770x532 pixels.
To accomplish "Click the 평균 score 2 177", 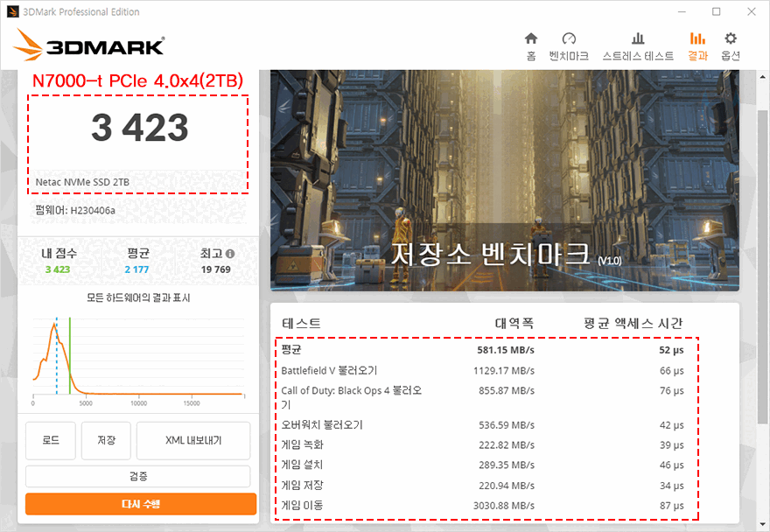I will [136, 269].
